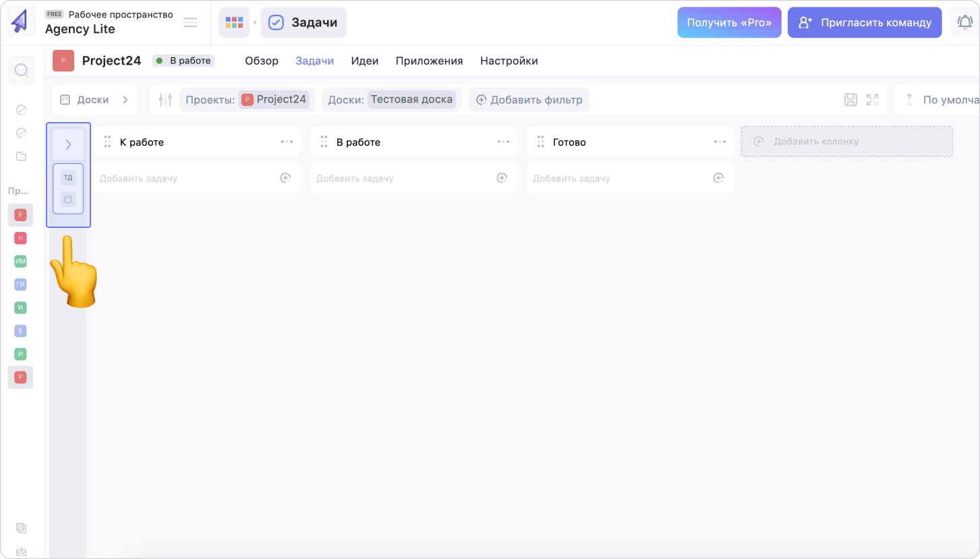
Task: Click the Добавить колонку placeholder
Action: coord(846,142)
